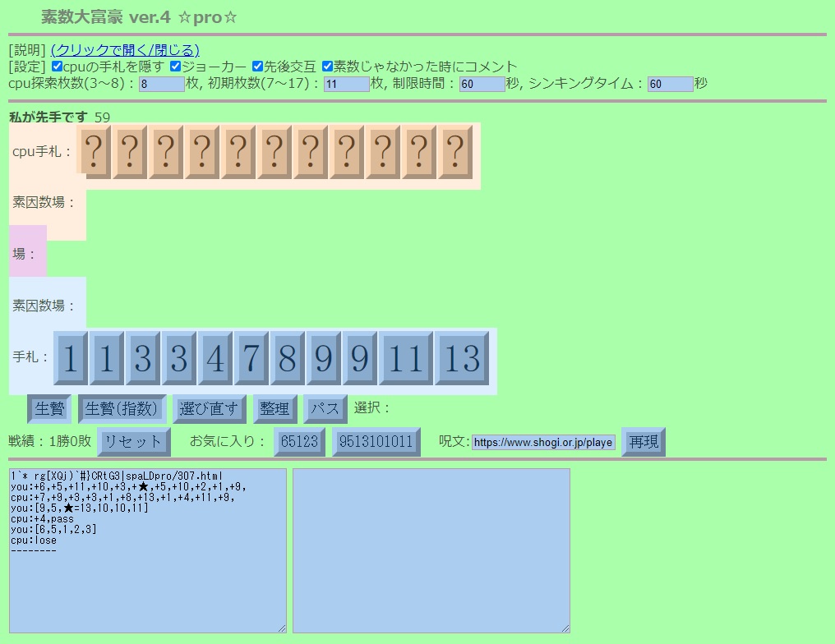
Task: Select the 11 card in your hand
Action: coord(406,357)
